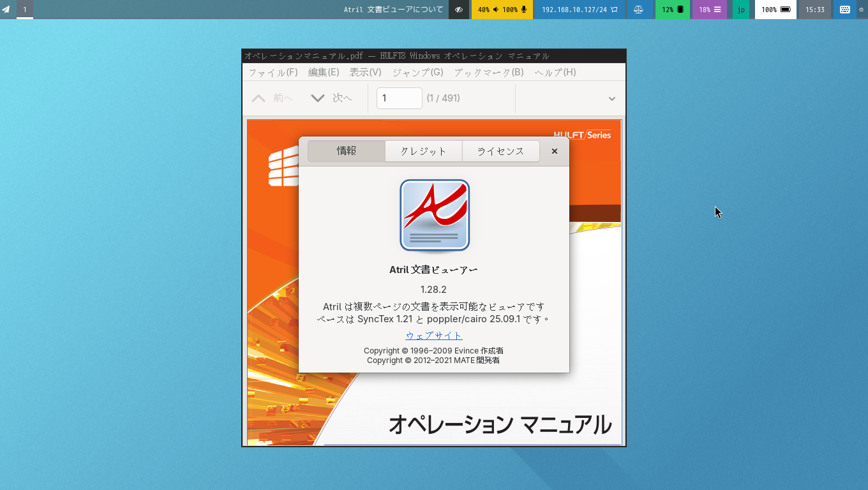Open the 表示(V) menu
Image resolution: width=868 pixels, height=490 pixels.
coord(366,72)
